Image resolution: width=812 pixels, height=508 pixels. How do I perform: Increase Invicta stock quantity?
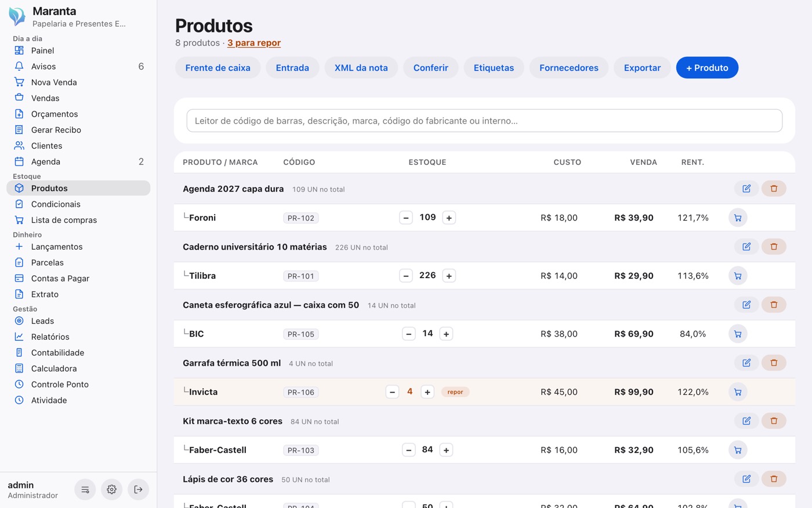point(427,392)
